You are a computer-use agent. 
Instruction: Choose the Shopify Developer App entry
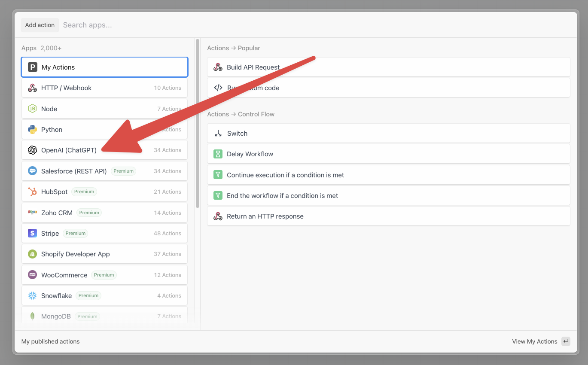[104, 254]
